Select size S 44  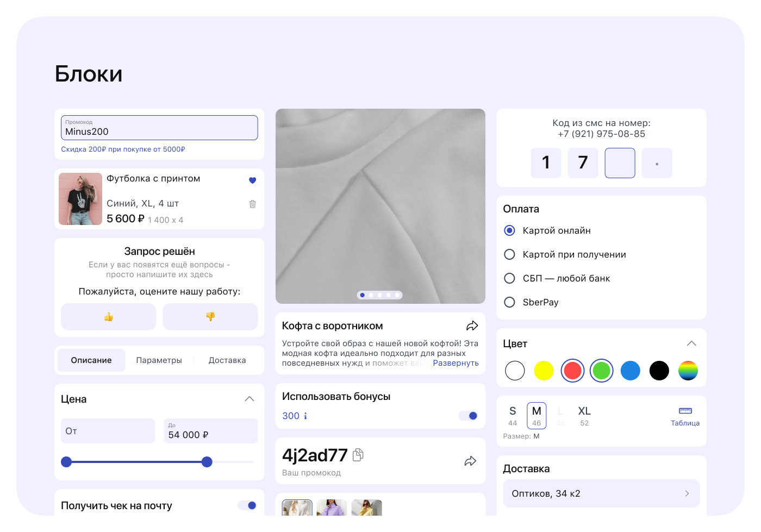[513, 416]
